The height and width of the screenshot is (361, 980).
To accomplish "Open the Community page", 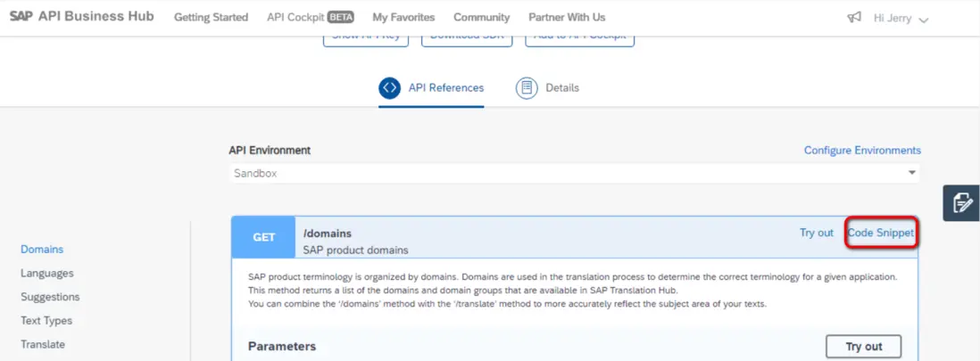I will tap(481, 17).
